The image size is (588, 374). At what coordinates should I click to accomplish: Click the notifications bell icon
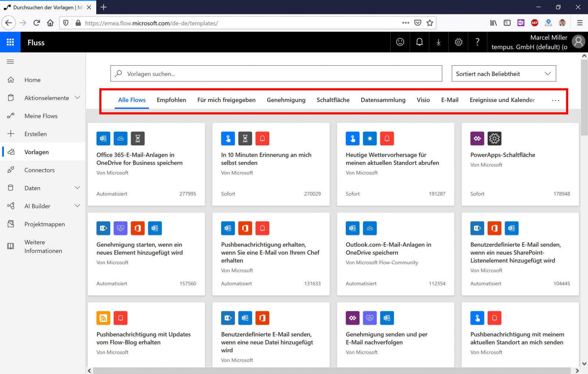[419, 42]
